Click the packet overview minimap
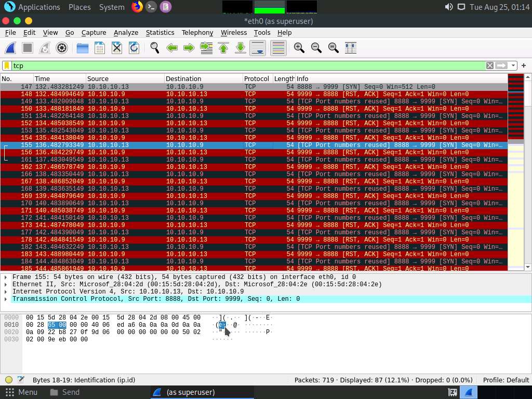 point(516,172)
